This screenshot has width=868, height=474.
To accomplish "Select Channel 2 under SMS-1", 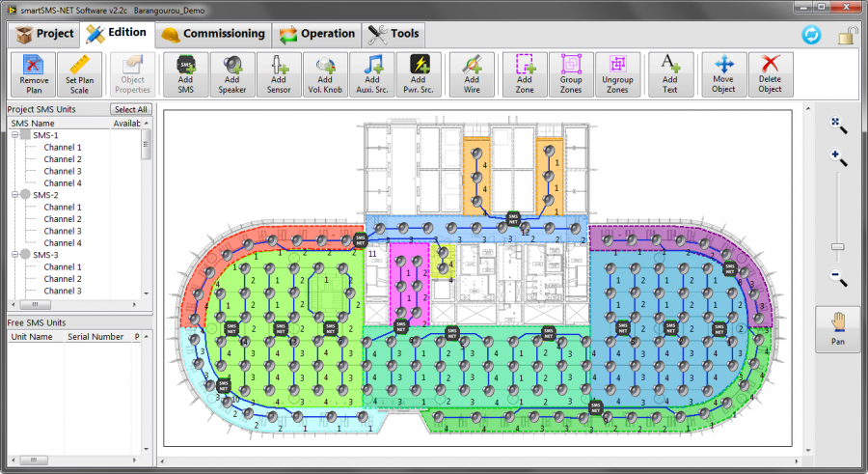I will coord(62,159).
